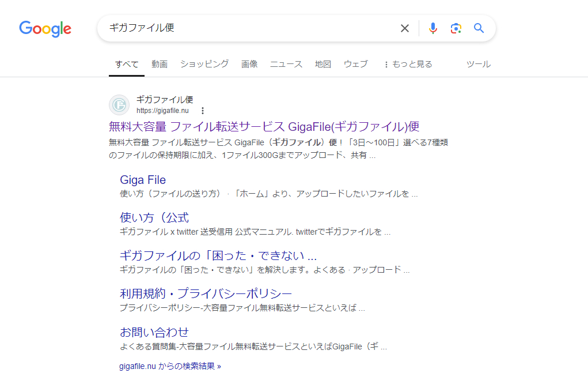Open Google Lens image search icon
This screenshot has height=388, width=588.
pos(456,28)
